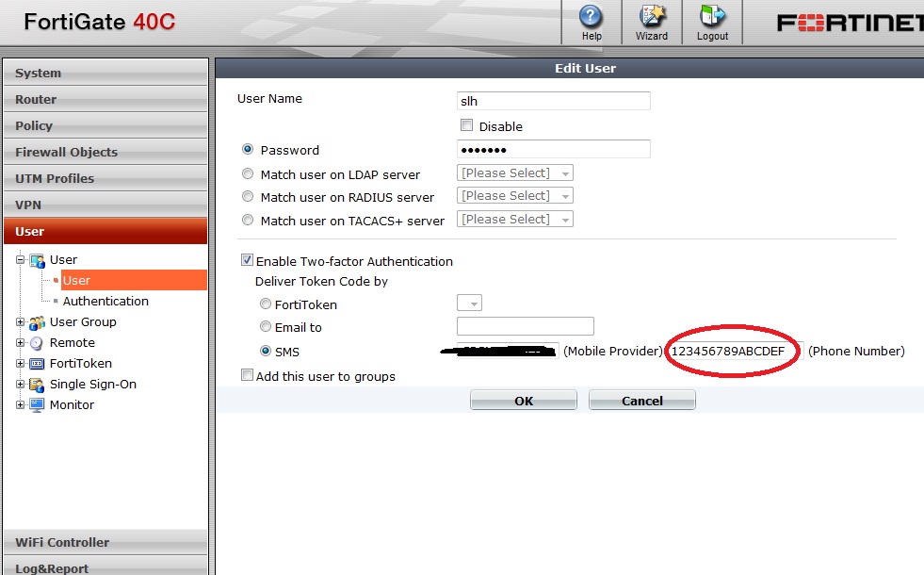Expand the User Group tree node

[20, 321]
